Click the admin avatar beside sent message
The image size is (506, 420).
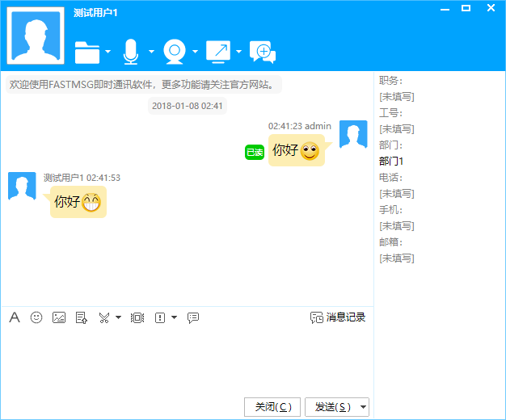tap(353, 135)
